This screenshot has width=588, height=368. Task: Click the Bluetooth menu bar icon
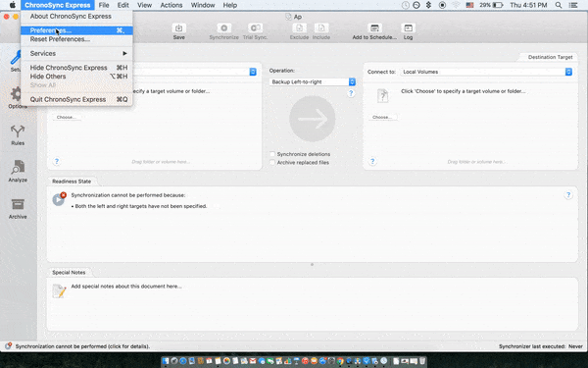coord(428,5)
